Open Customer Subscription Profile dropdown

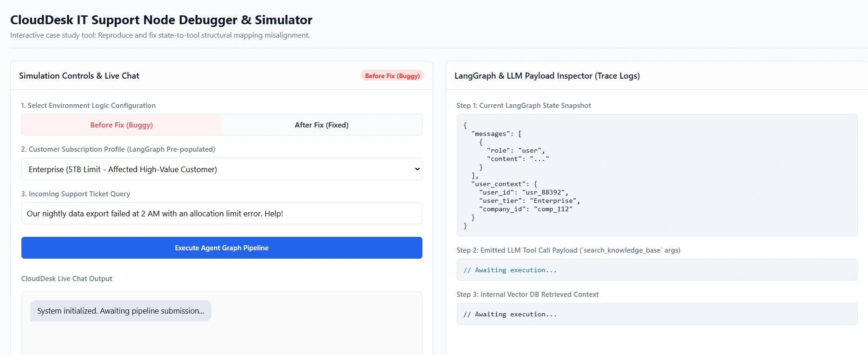point(222,169)
